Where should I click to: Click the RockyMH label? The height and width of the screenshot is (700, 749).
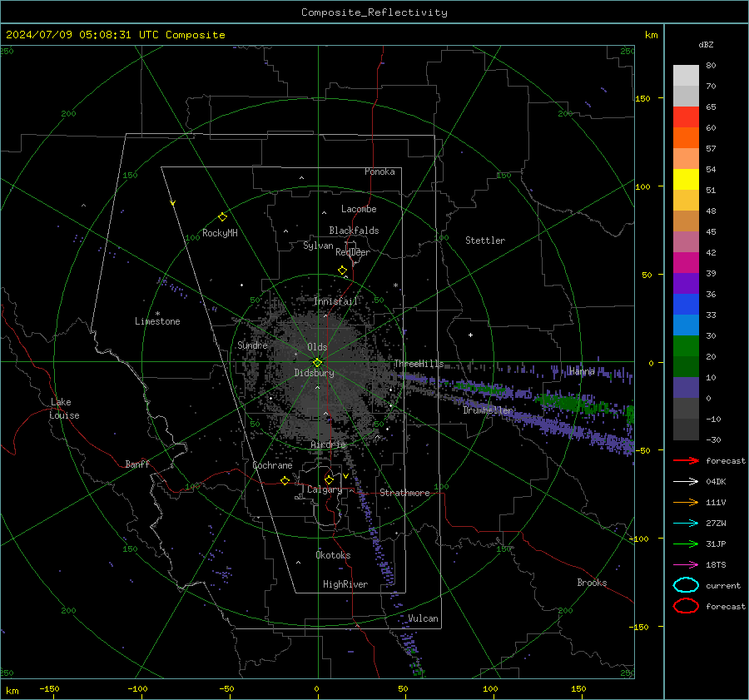[x=220, y=233]
